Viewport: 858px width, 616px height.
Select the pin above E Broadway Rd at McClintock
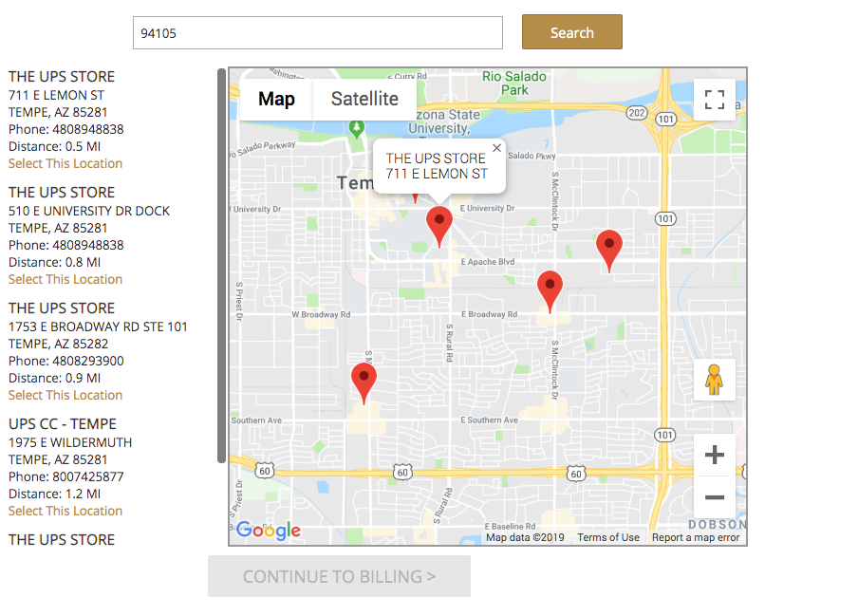point(550,291)
